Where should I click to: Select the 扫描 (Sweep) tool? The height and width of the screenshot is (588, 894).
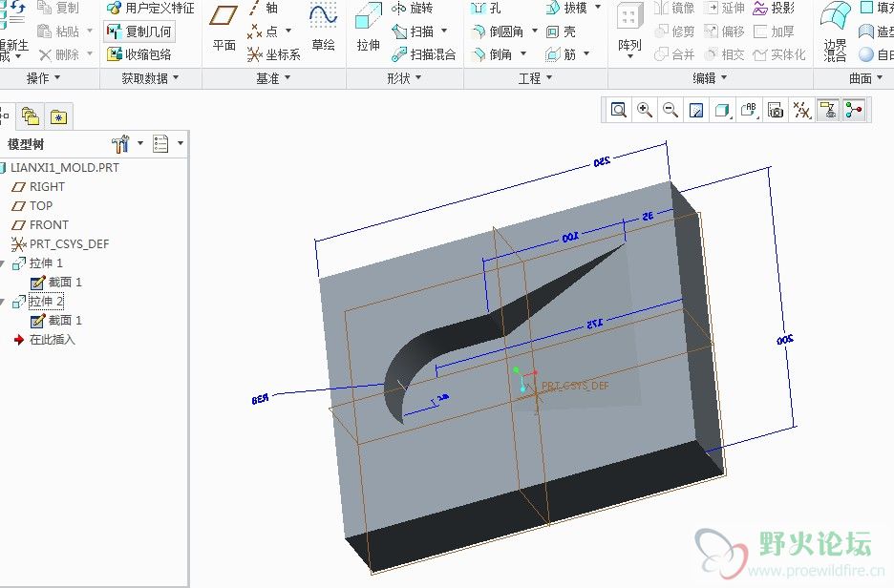pyautogui.click(x=413, y=31)
